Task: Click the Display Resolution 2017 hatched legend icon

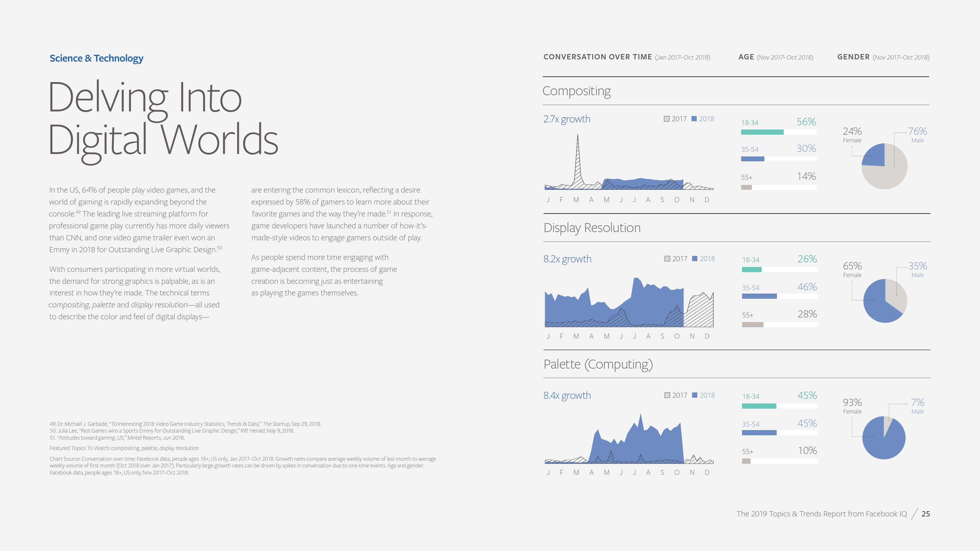Action: coord(667,259)
